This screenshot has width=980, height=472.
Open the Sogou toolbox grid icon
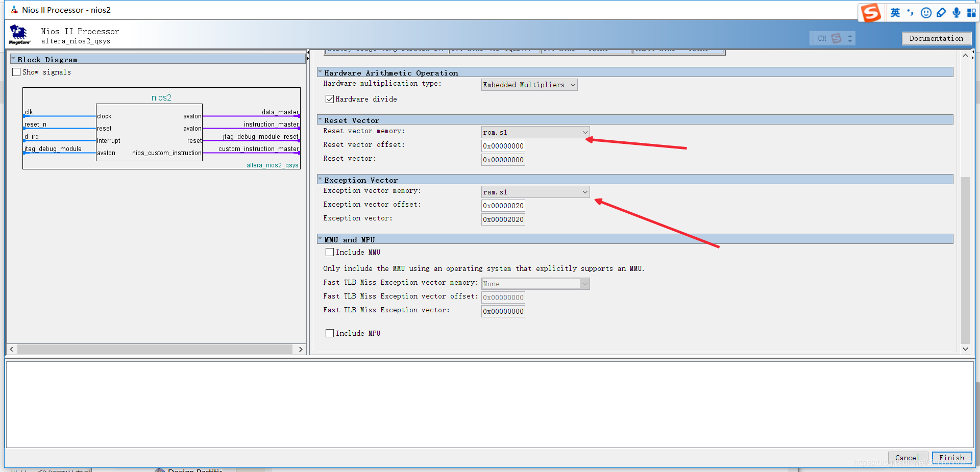pyautogui.click(x=971, y=13)
